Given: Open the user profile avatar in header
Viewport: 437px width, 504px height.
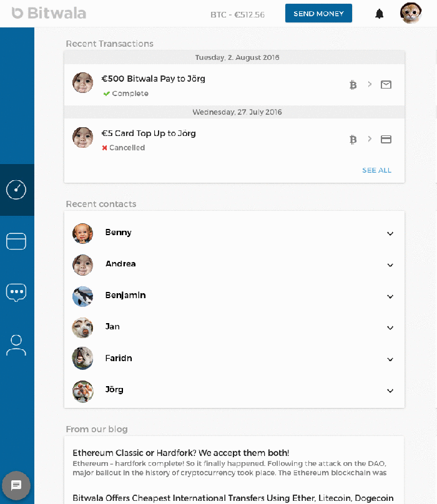Looking at the screenshot, I should (411, 13).
